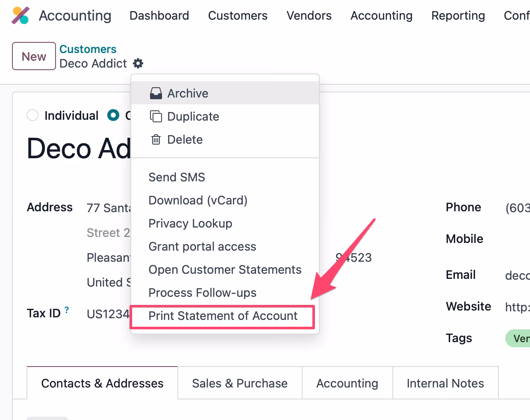Open the Customers top navigation menu
This screenshot has height=420, width=530.
tap(238, 15)
